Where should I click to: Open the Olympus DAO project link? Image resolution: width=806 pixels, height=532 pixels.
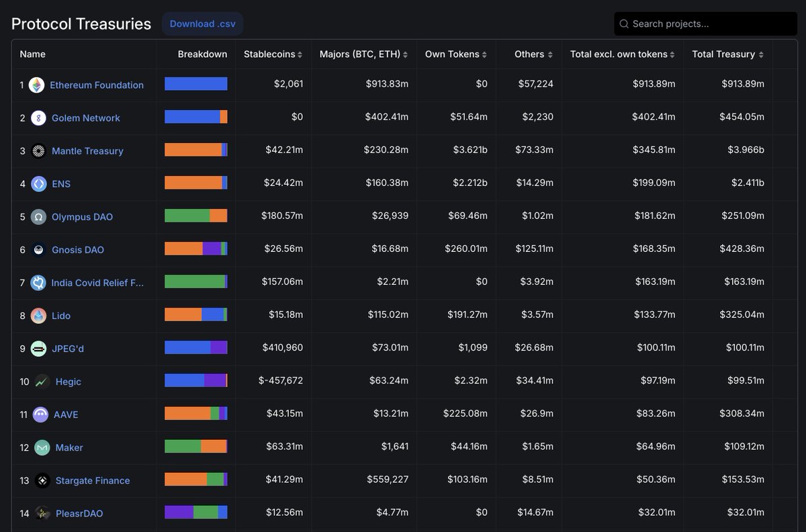pyautogui.click(x=82, y=216)
